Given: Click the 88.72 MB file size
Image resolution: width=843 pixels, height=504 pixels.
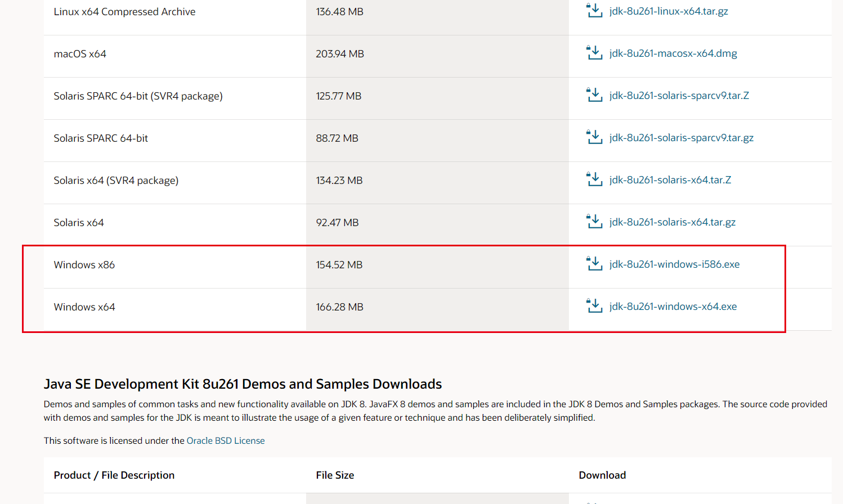Looking at the screenshot, I should [x=337, y=138].
